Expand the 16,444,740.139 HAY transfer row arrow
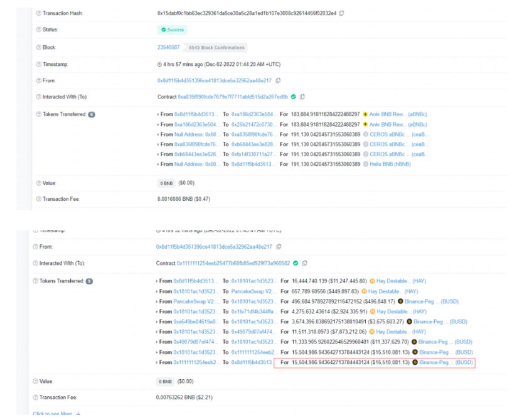This screenshot has height=420, width=522. 156,281
